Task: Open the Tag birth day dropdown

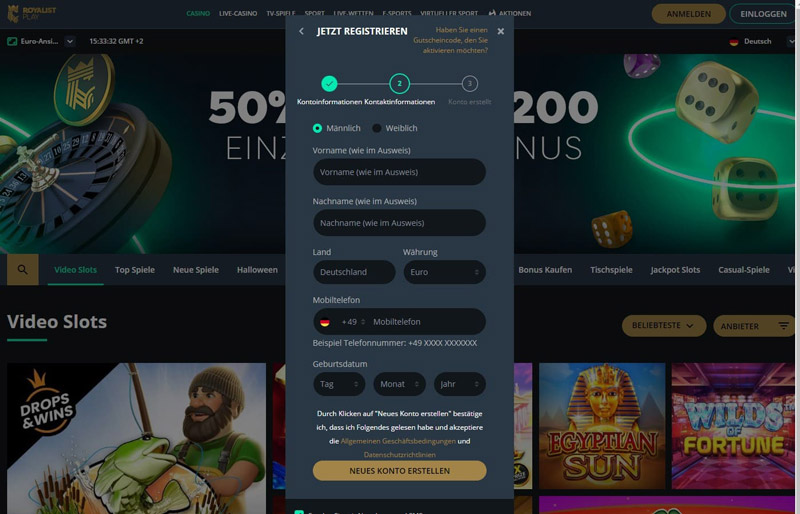Action: (x=339, y=384)
